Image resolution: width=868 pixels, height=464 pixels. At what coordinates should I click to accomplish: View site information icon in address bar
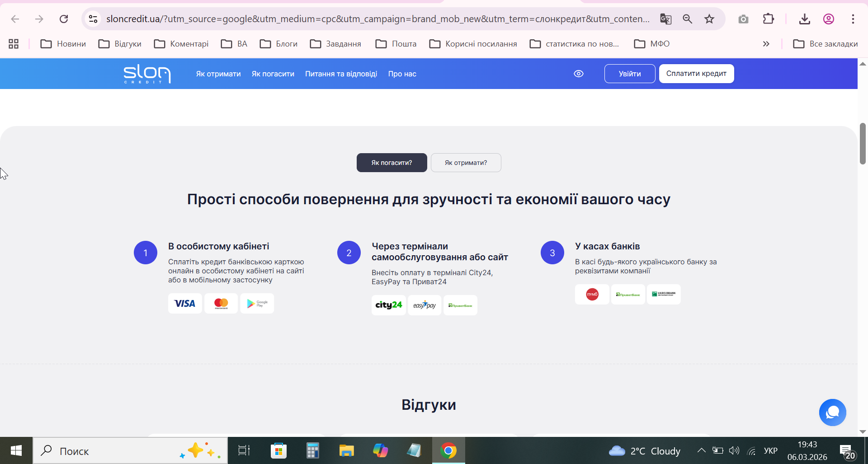click(93, 19)
